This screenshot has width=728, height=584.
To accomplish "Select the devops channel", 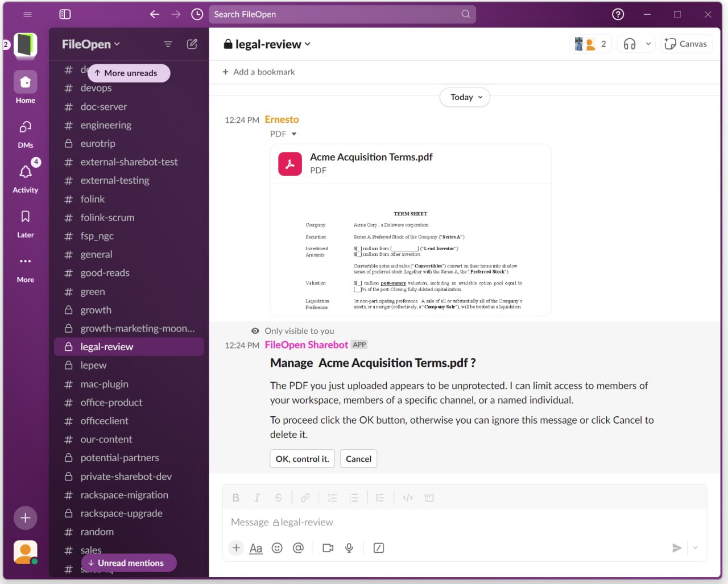I will (x=129, y=88).
